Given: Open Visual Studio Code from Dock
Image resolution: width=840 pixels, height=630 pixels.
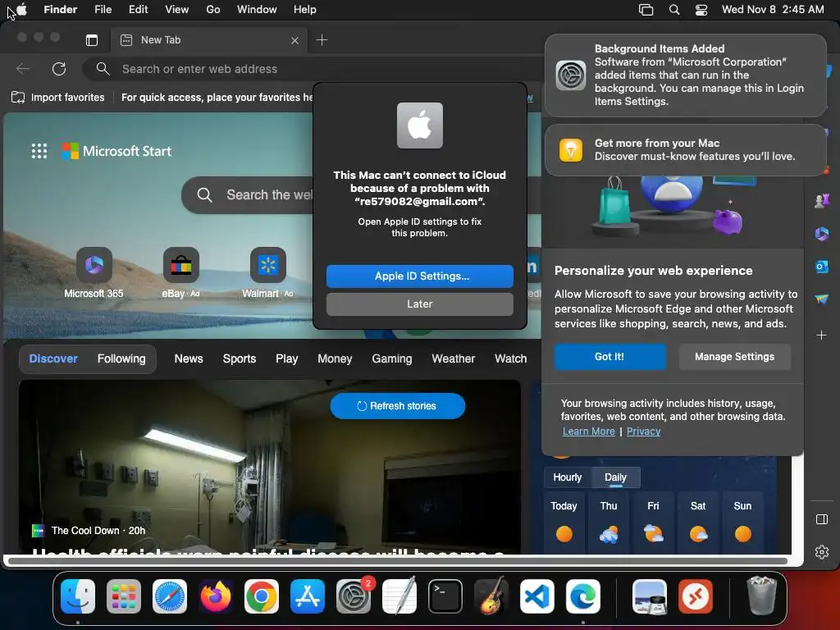Looking at the screenshot, I should click(536, 596).
